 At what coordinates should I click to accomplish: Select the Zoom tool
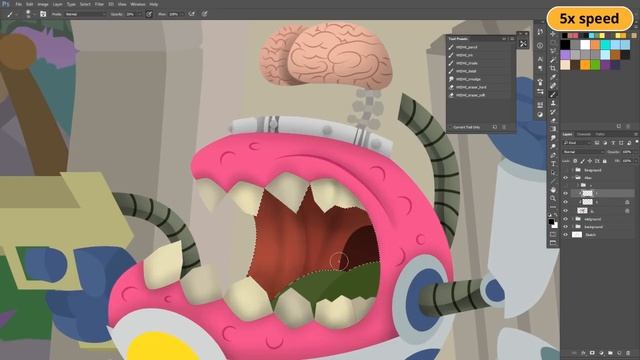(553, 198)
